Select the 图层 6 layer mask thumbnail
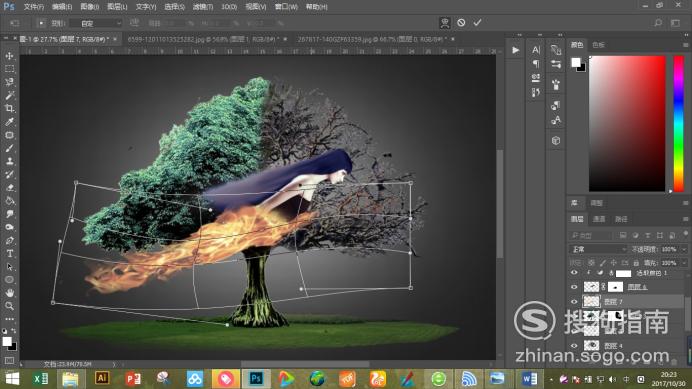 [x=615, y=287]
